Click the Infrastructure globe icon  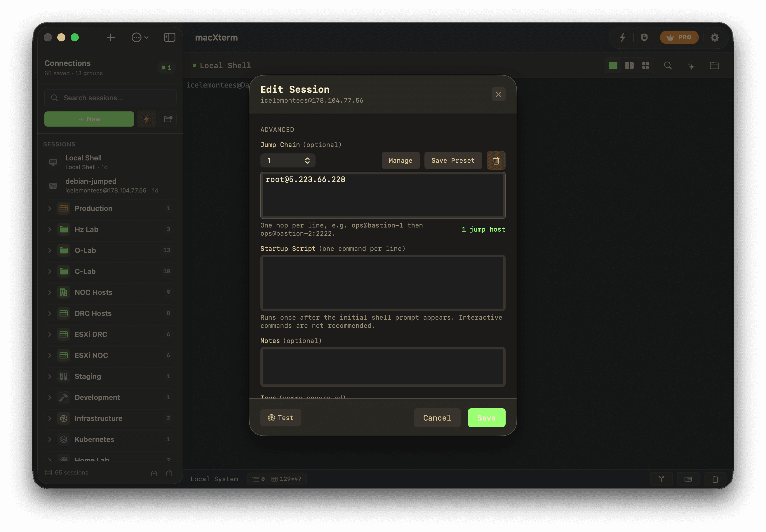click(x=63, y=418)
